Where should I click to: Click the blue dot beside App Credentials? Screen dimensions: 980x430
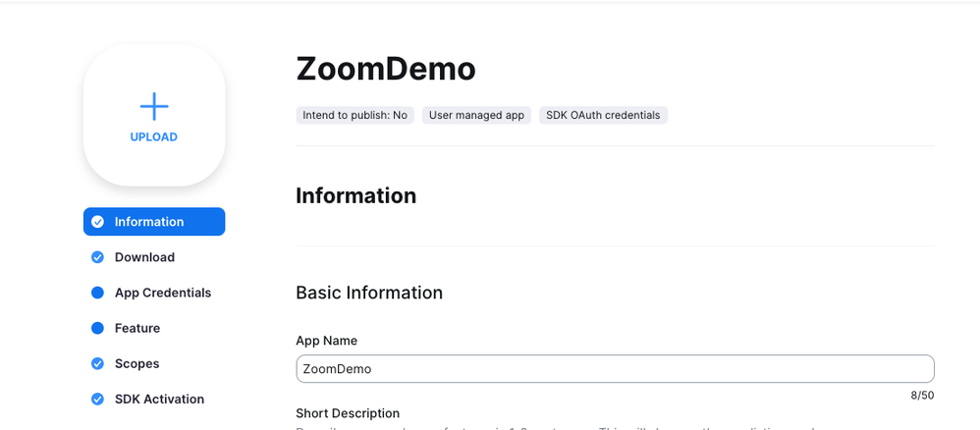pos(98,293)
